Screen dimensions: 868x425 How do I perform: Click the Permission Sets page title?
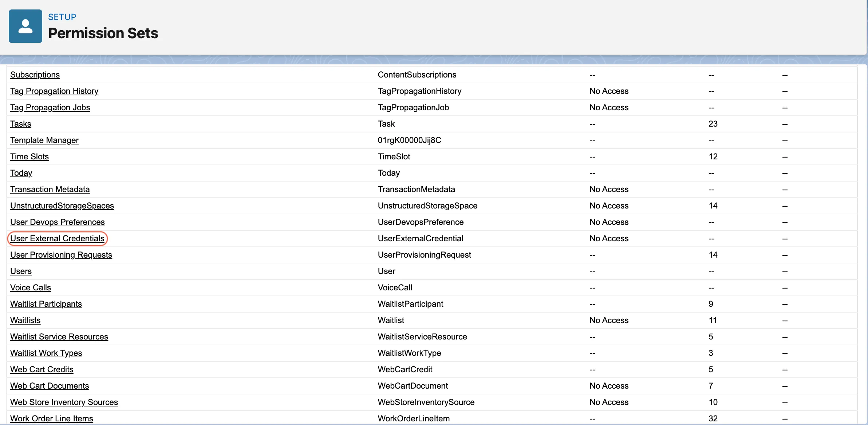(x=103, y=33)
